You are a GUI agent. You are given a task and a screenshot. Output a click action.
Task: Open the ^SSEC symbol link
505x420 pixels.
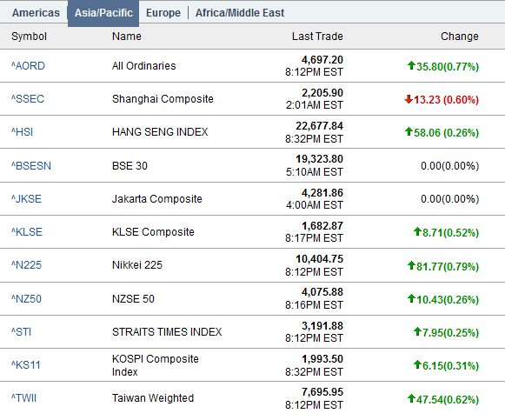pos(28,99)
